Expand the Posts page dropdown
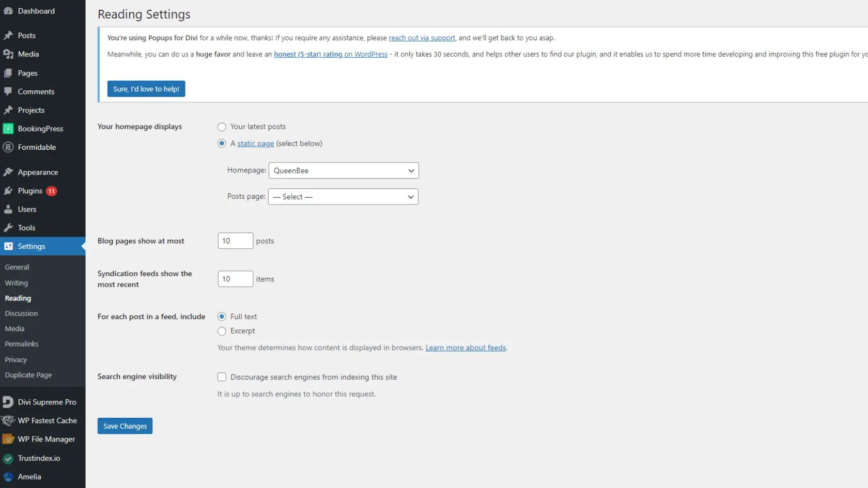This screenshot has width=868, height=488. pyautogui.click(x=343, y=197)
